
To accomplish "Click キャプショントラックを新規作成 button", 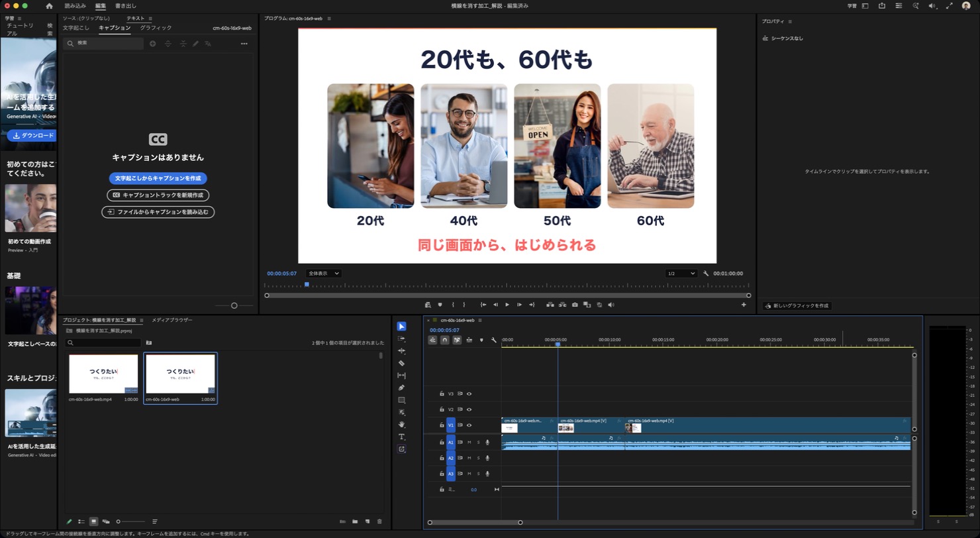I will tap(158, 195).
